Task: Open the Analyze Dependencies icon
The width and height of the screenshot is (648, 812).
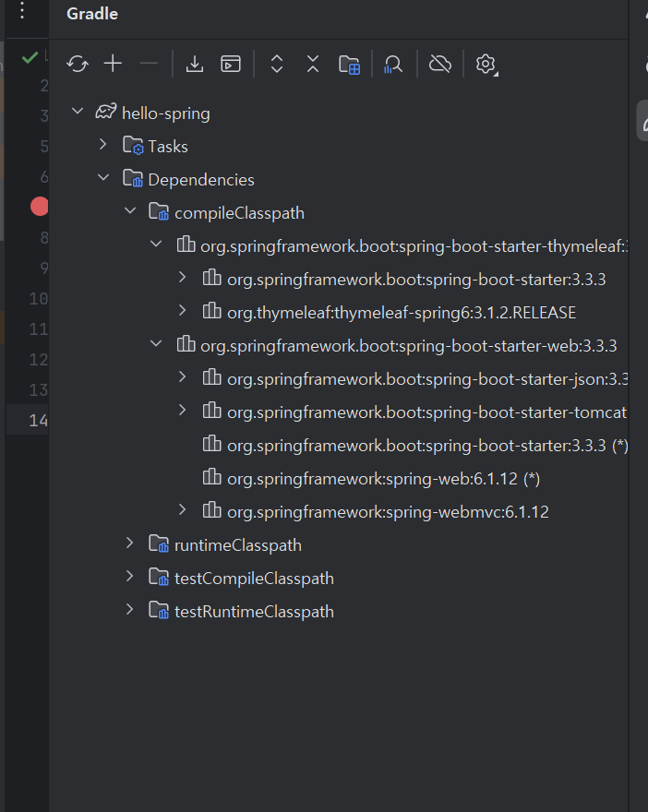Action: tap(393, 65)
